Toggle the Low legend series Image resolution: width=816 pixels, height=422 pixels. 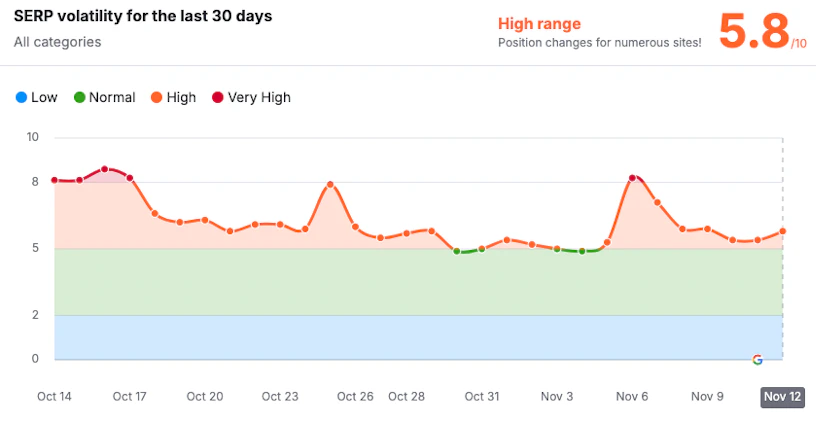tap(36, 97)
